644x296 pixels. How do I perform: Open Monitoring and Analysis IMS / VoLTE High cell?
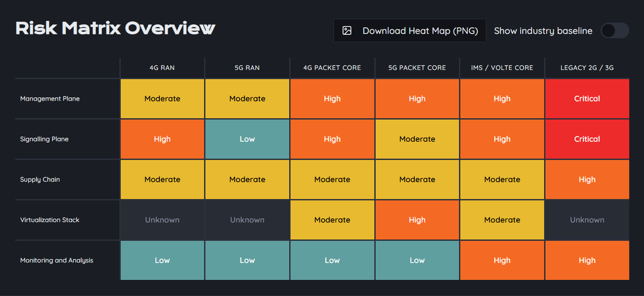[x=502, y=261]
